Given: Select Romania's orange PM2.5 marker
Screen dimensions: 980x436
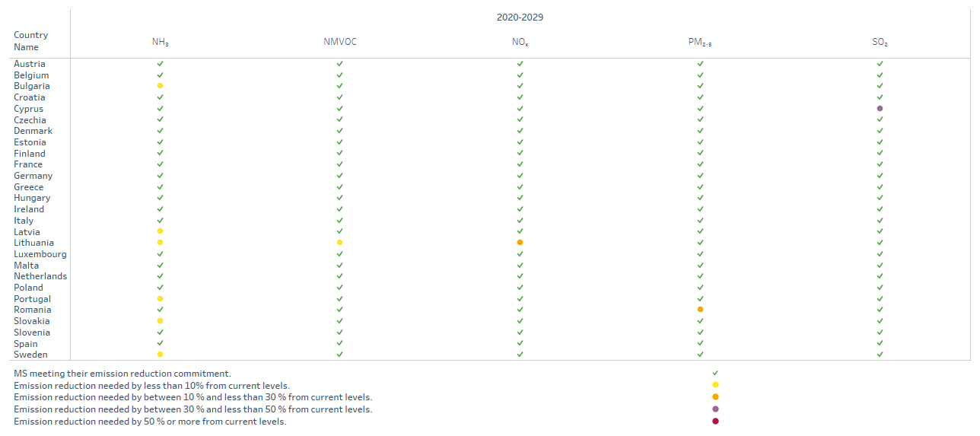Looking at the screenshot, I should point(700,309).
